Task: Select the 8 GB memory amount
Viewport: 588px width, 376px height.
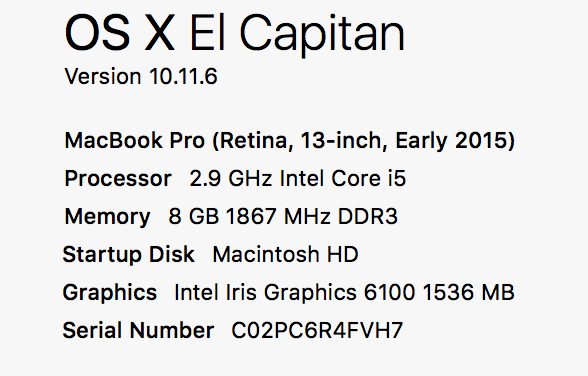Action: click(x=194, y=216)
